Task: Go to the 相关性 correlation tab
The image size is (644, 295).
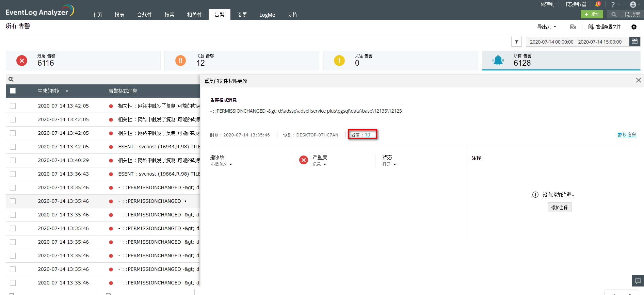Action: [194, 15]
